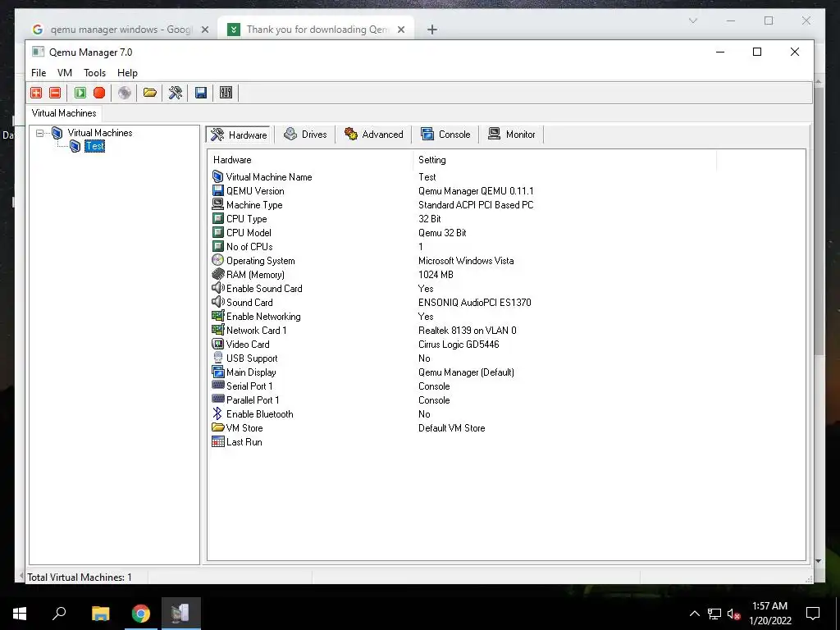Click the open folder toolbar icon

click(150, 93)
